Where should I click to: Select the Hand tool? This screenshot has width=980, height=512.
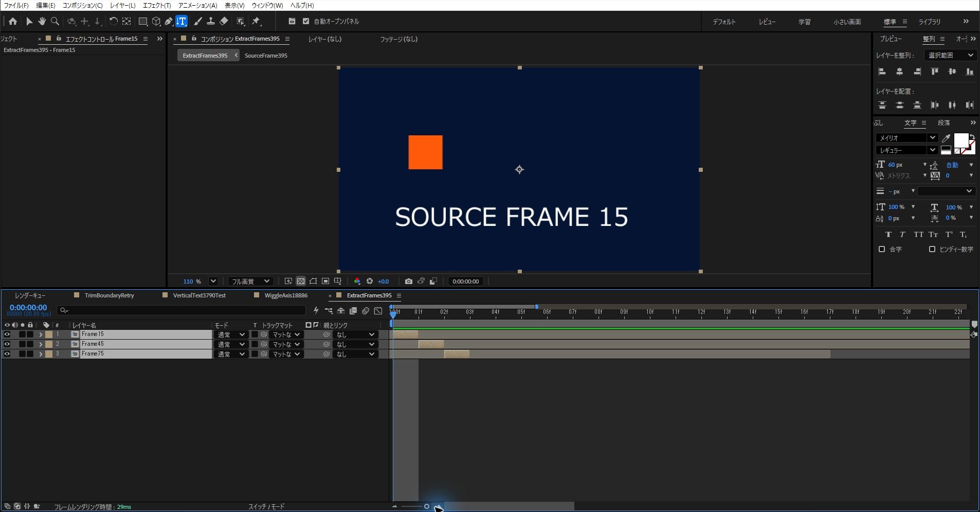point(42,21)
